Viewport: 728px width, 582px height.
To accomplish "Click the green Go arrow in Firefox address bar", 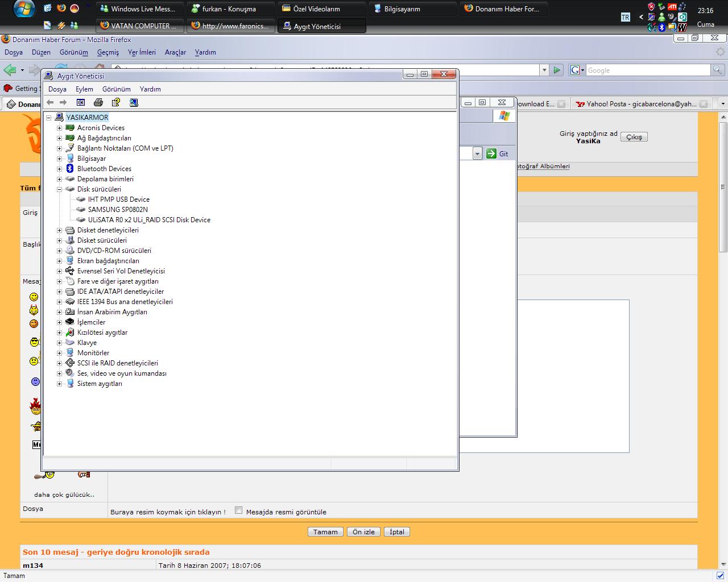I will click(x=557, y=70).
